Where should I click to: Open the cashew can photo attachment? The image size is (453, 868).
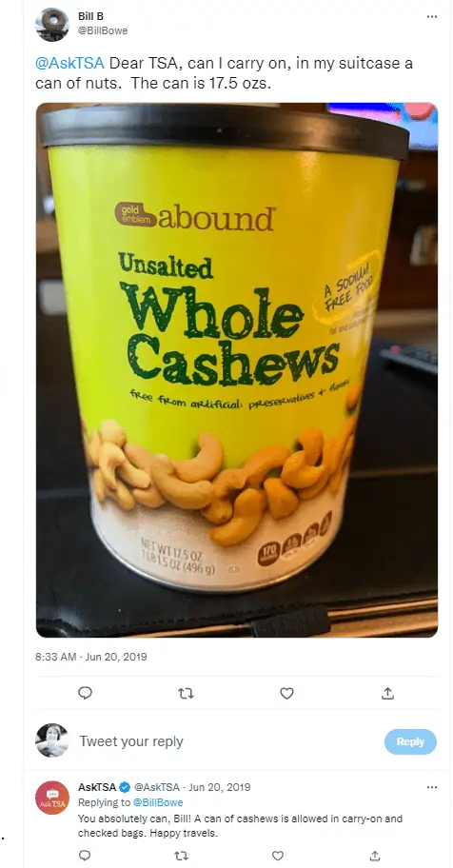237,370
